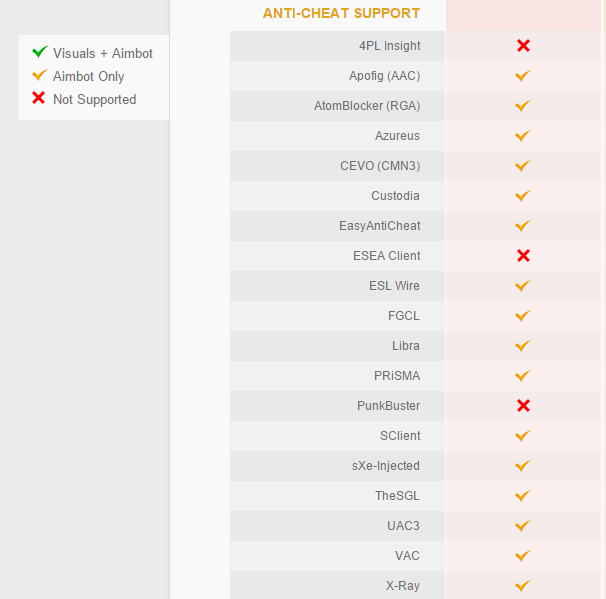Click the Not Supported legend text

pyautogui.click(x=94, y=99)
